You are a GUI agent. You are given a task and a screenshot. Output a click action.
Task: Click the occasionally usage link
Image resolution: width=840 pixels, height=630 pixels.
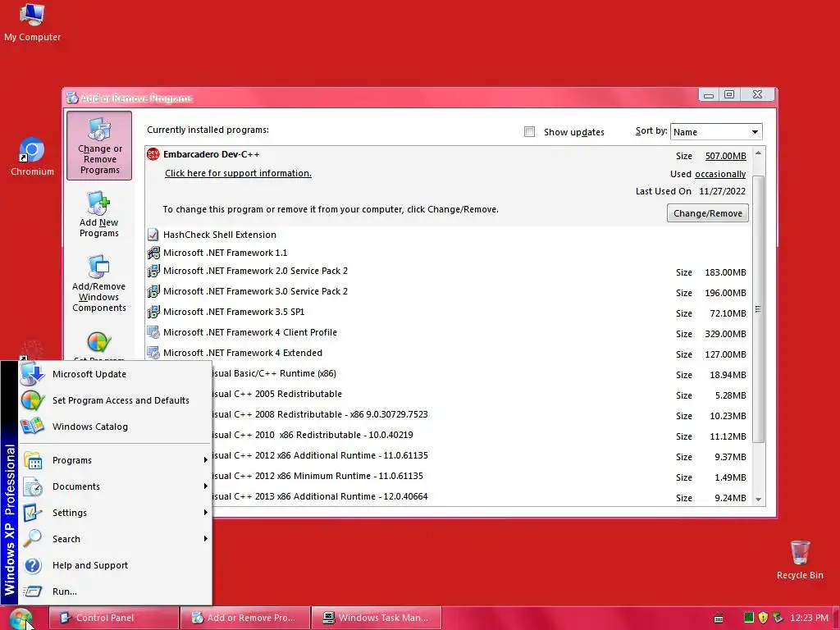(720, 174)
